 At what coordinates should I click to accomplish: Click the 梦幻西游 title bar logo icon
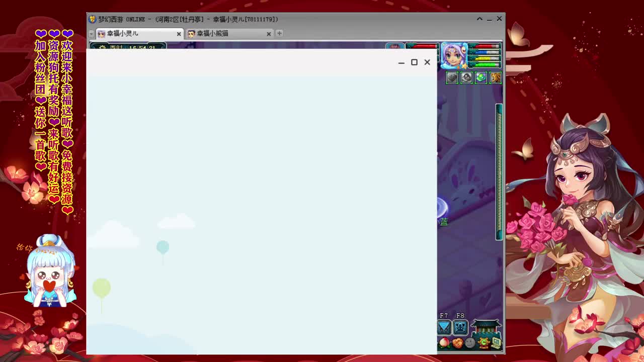click(x=92, y=19)
